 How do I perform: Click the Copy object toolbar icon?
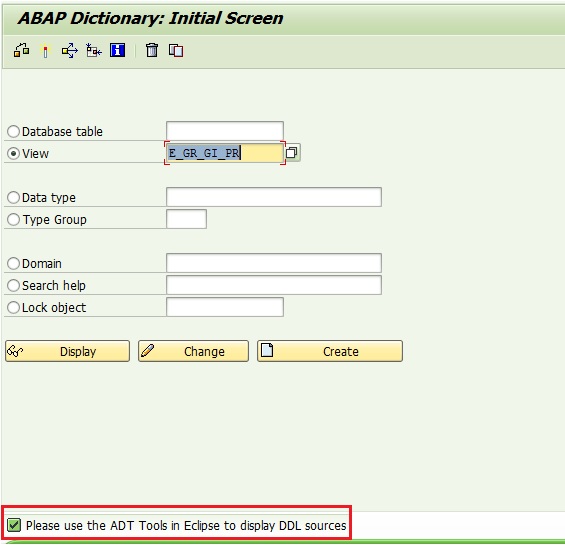pyautogui.click(x=176, y=50)
